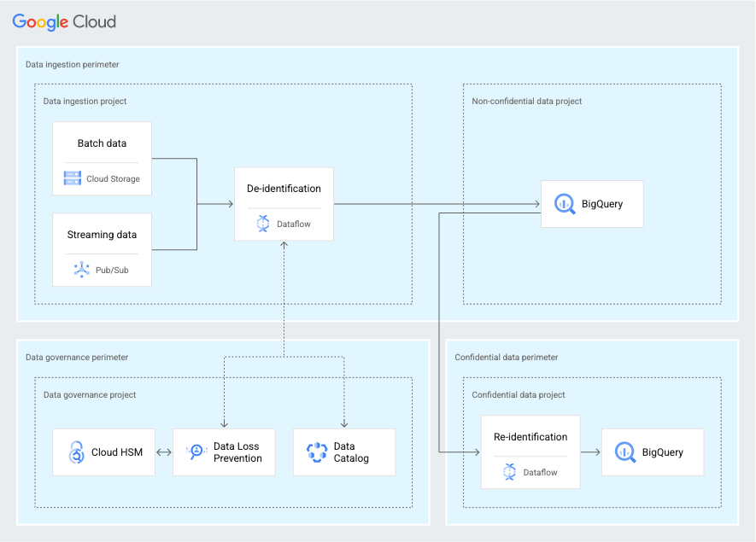Select the Confidential data project label
Screen dimensions: 756x542
[x=518, y=394]
